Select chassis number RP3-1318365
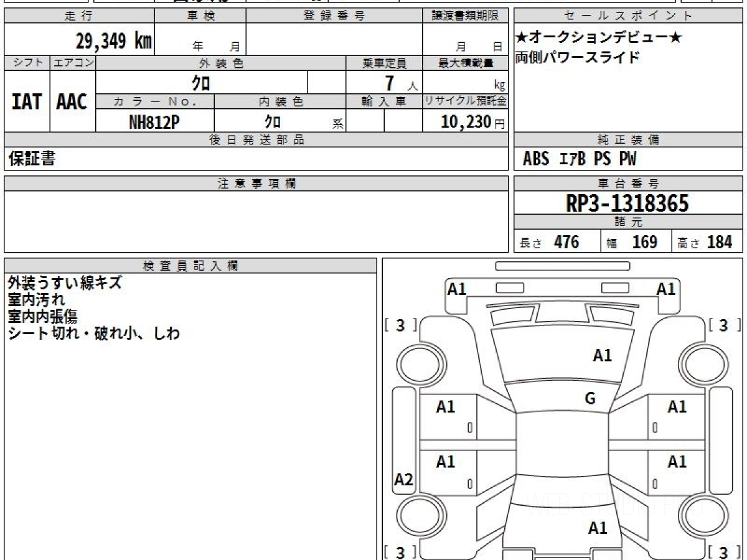 (x=627, y=203)
